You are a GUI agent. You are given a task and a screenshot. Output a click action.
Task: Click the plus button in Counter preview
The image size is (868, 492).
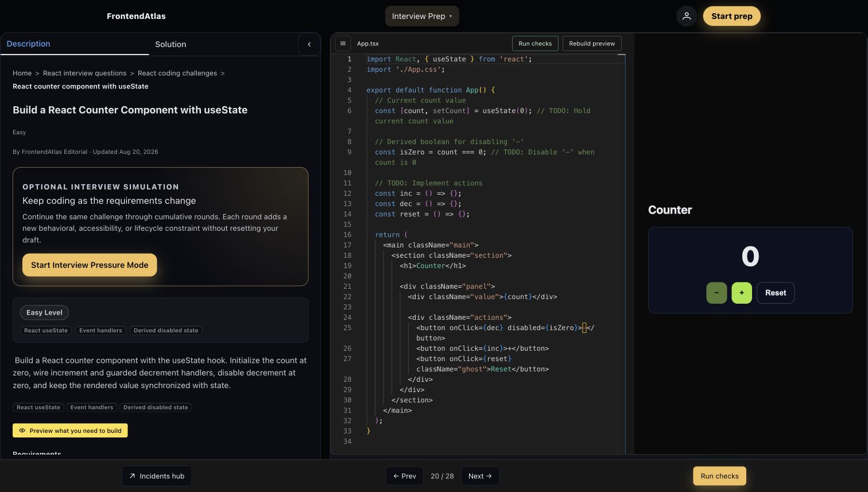point(742,293)
